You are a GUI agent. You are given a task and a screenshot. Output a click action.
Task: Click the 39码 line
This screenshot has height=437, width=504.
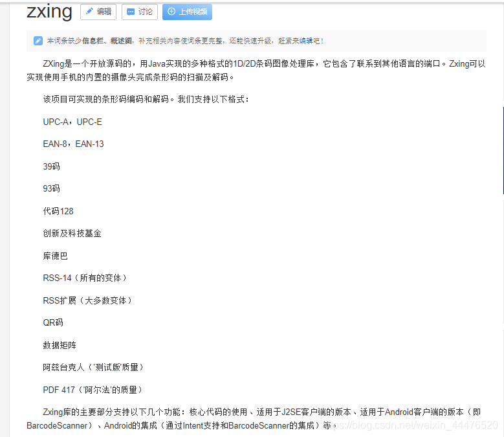[51, 166]
